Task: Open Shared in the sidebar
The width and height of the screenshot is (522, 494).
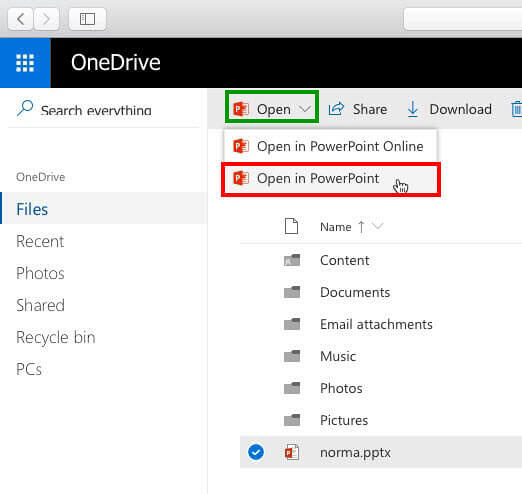Action: tap(40, 305)
